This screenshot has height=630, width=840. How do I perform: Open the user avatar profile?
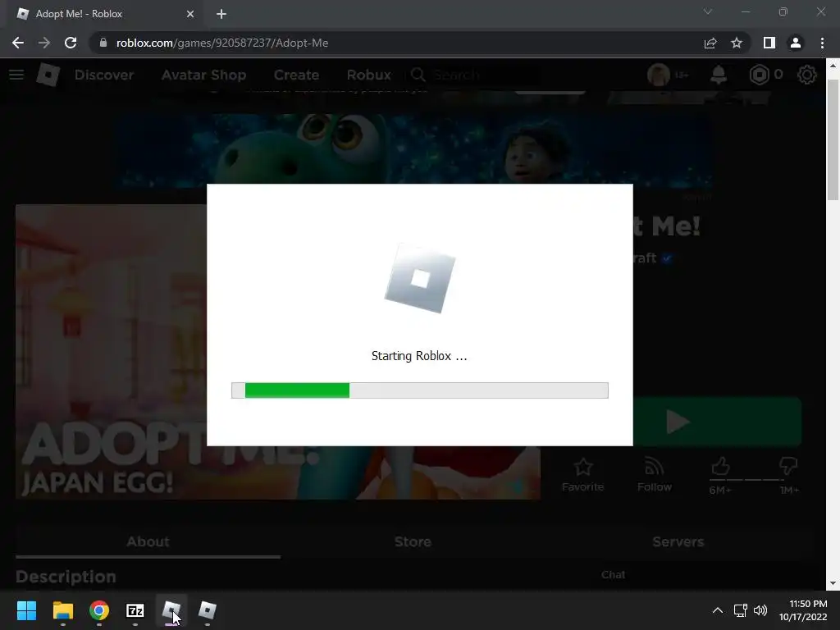659,75
